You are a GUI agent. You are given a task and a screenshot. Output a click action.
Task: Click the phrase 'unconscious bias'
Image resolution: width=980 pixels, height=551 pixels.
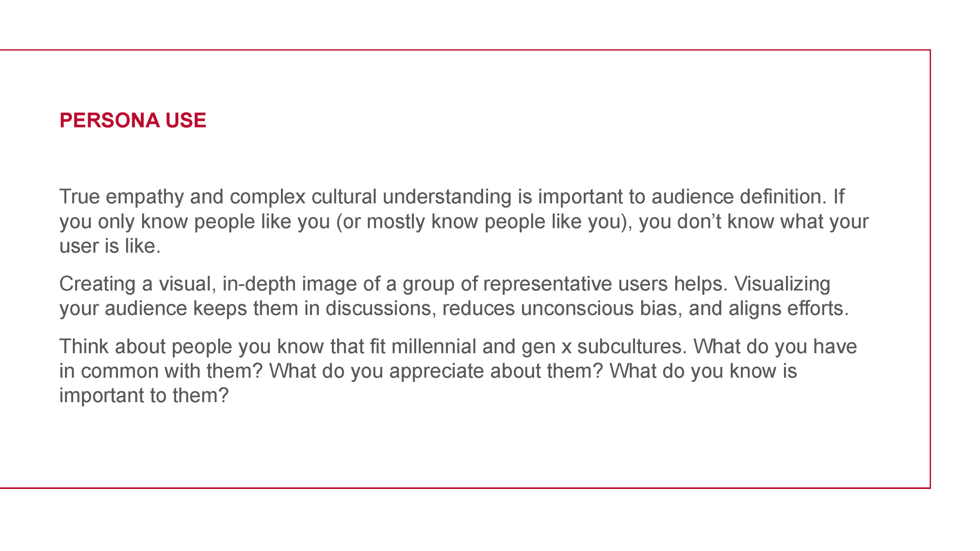tap(599, 308)
